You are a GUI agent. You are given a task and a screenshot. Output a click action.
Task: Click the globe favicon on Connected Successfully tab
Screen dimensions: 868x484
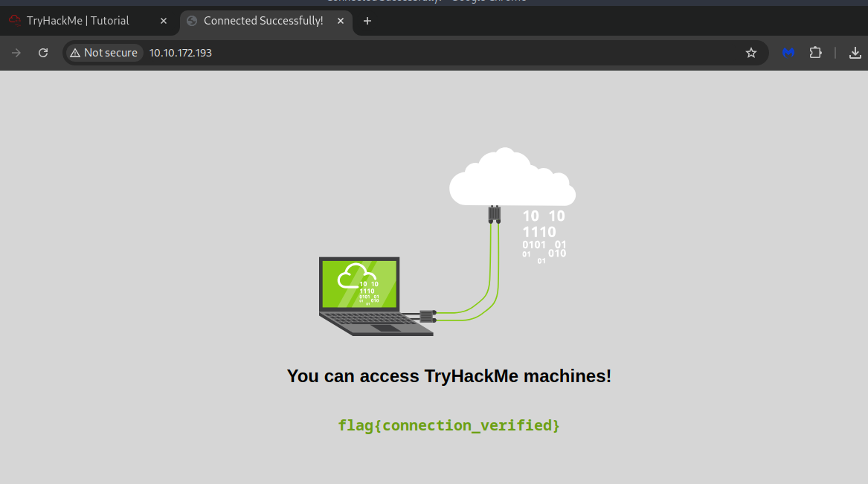tap(192, 21)
